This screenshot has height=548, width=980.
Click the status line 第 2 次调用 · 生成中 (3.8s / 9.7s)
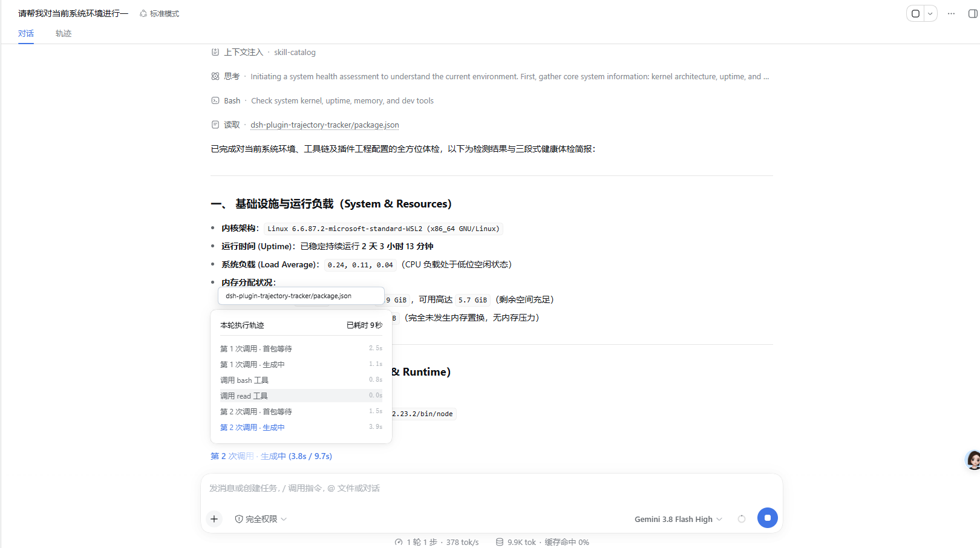pos(271,456)
